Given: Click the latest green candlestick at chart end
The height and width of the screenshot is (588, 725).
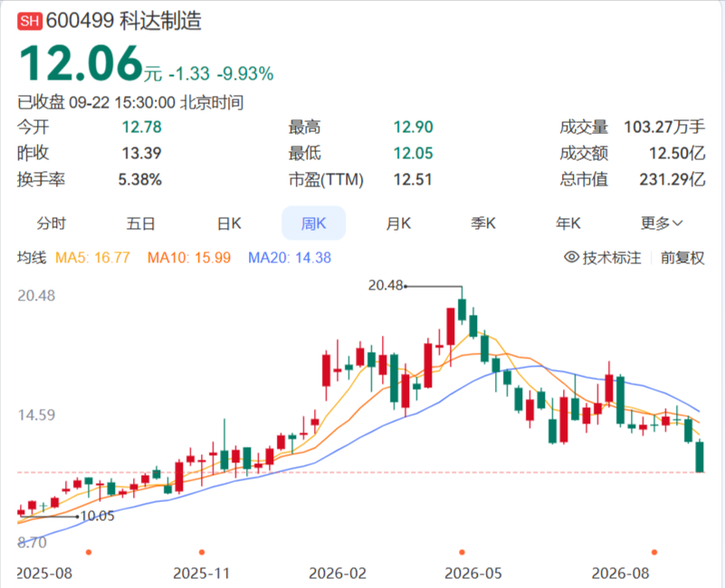Looking at the screenshot, I should (x=700, y=457).
